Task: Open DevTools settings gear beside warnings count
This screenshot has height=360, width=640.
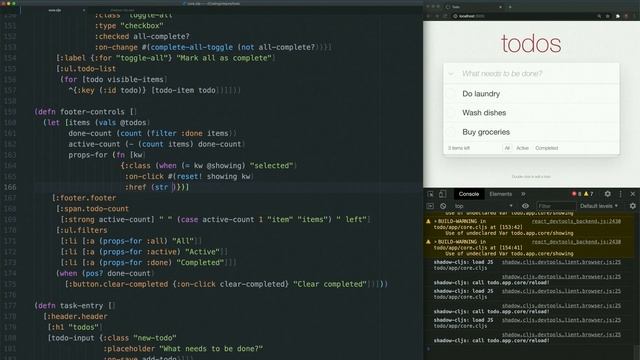Action: pyautogui.click(x=607, y=194)
